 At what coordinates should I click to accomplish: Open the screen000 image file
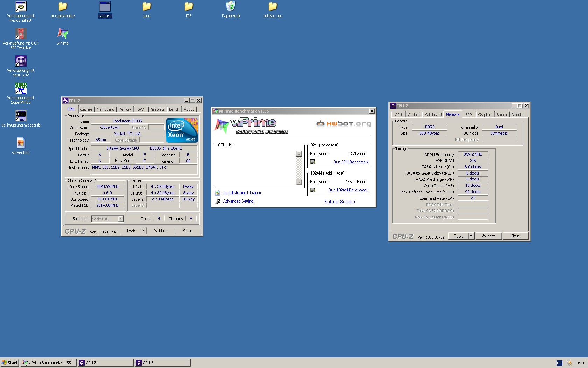tap(21, 143)
